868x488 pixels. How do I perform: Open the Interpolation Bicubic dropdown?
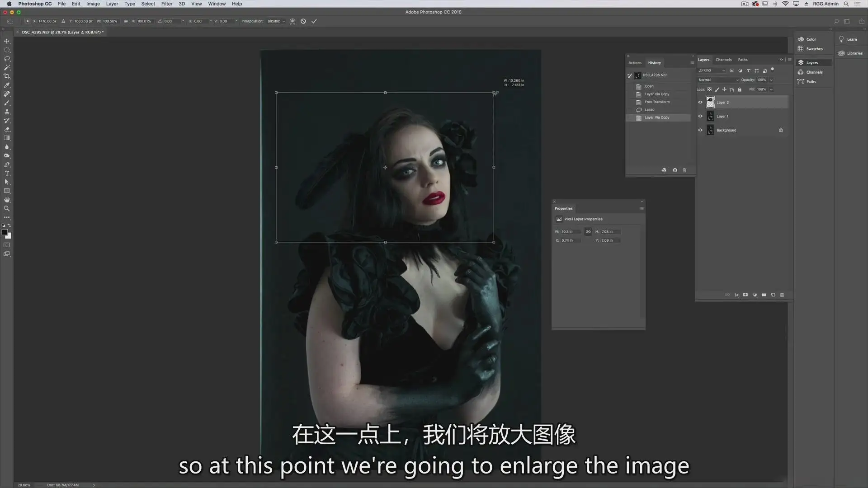(276, 21)
